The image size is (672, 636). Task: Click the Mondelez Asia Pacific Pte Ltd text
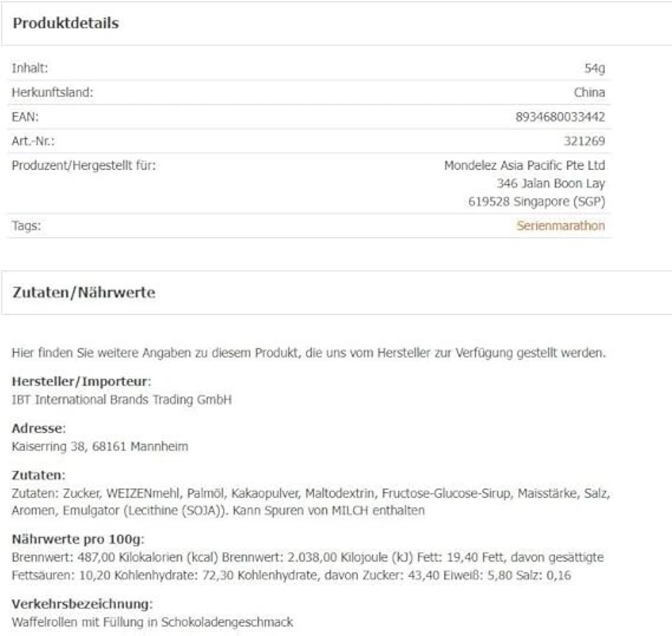click(x=524, y=166)
